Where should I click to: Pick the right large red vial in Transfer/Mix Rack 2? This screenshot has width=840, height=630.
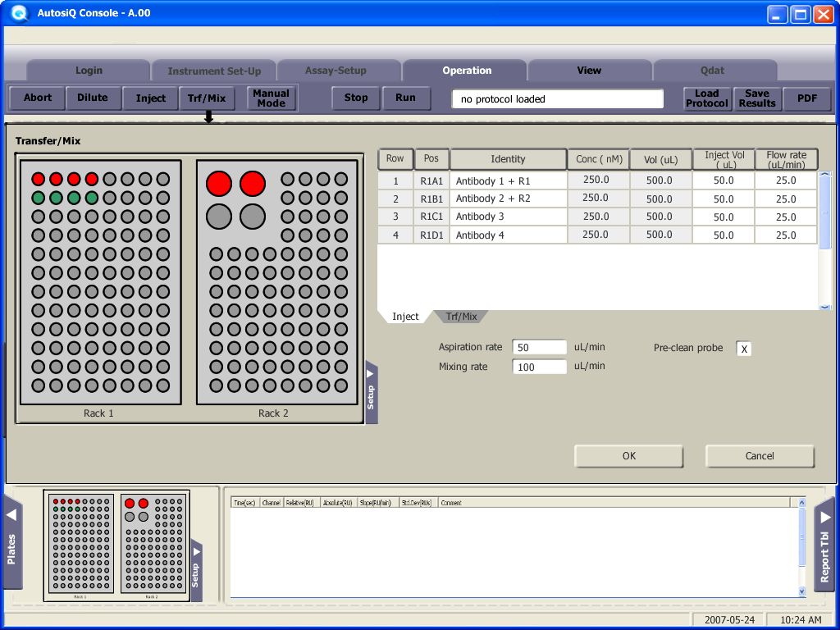click(253, 184)
